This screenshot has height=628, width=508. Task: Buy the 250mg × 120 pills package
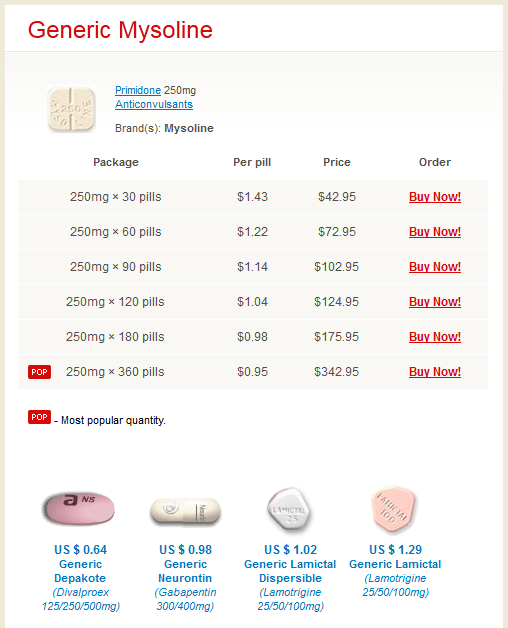coord(435,302)
